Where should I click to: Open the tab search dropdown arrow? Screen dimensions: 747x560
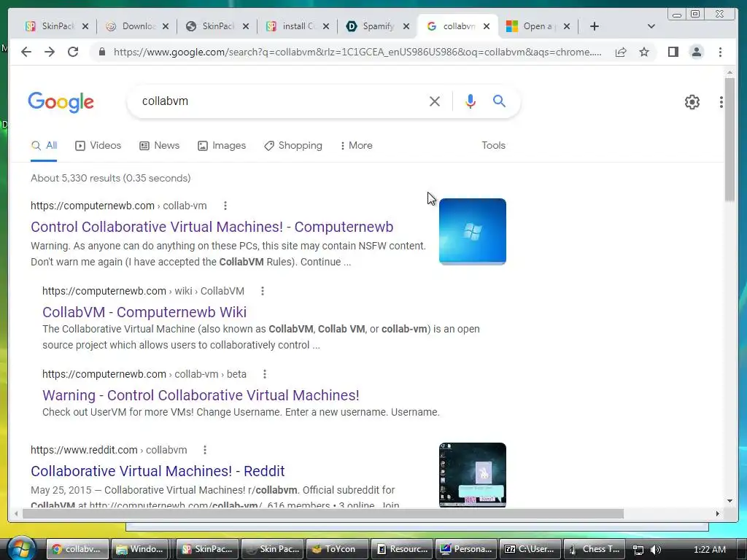pyautogui.click(x=651, y=26)
